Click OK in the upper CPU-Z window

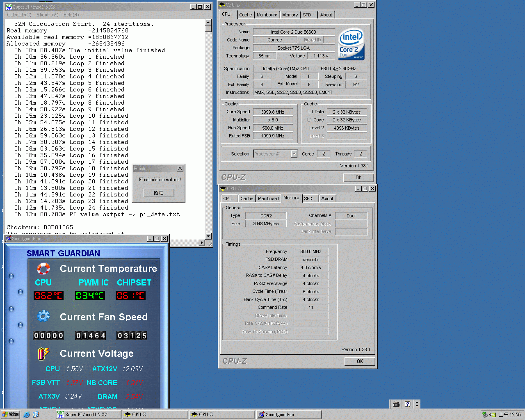pyautogui.click(x=358, y=178)
